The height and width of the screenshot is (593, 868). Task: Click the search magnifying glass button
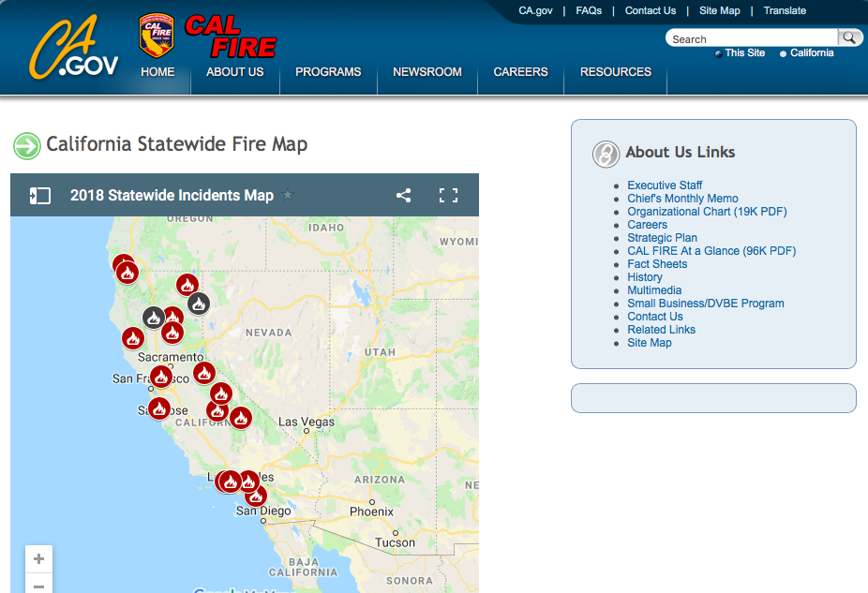(x=849, y=37)
